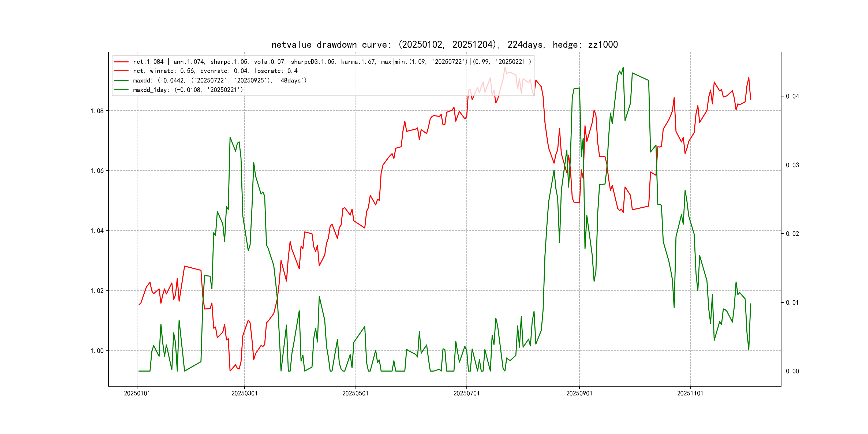Click the 20250501 x-axis date label
Viewport: 868px width, 434px height.
pos(355,393)
